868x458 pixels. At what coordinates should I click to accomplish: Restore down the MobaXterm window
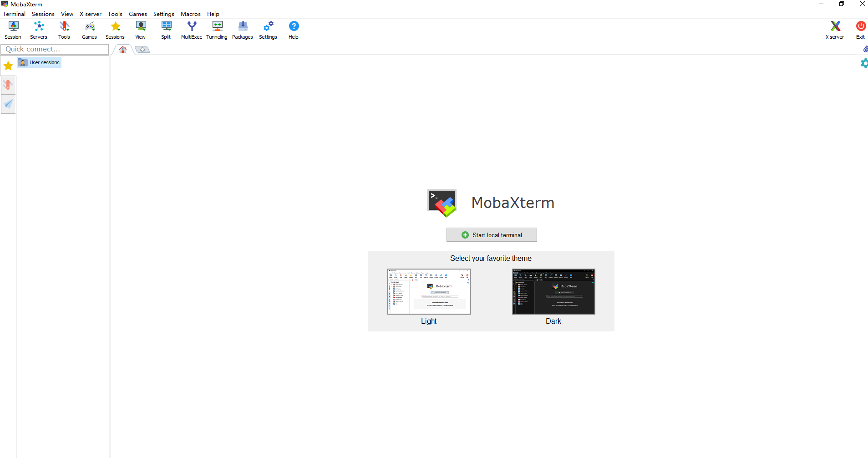(x=842, y=4)
